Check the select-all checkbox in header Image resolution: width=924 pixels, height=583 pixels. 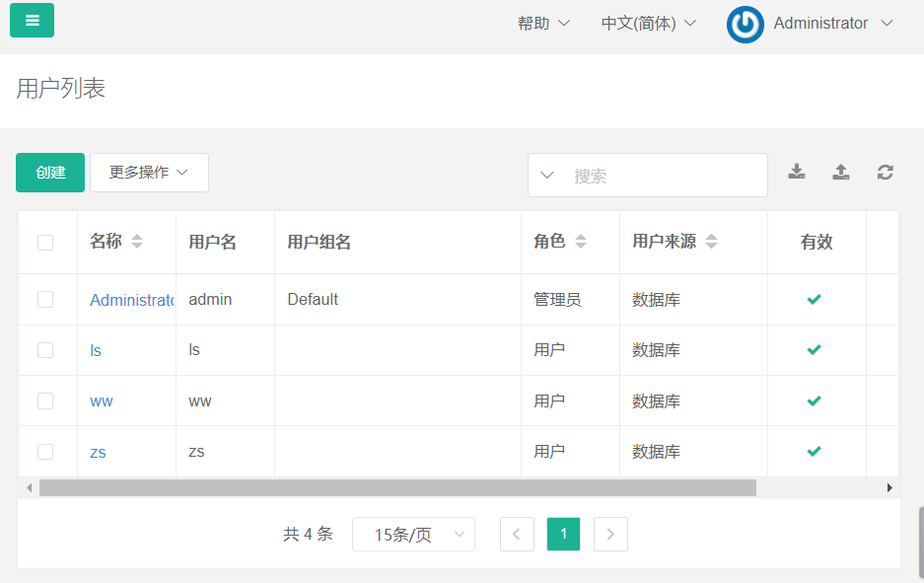click(45, 243)
